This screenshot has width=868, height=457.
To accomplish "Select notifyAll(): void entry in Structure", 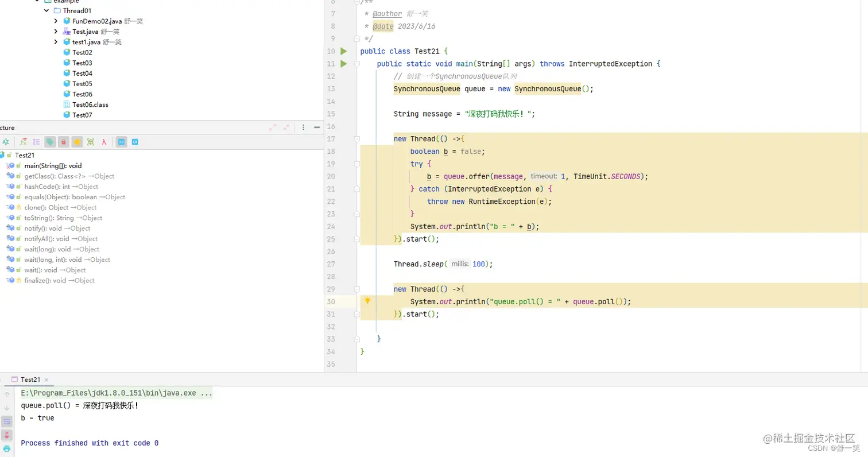I will click(x=61, y=239).
